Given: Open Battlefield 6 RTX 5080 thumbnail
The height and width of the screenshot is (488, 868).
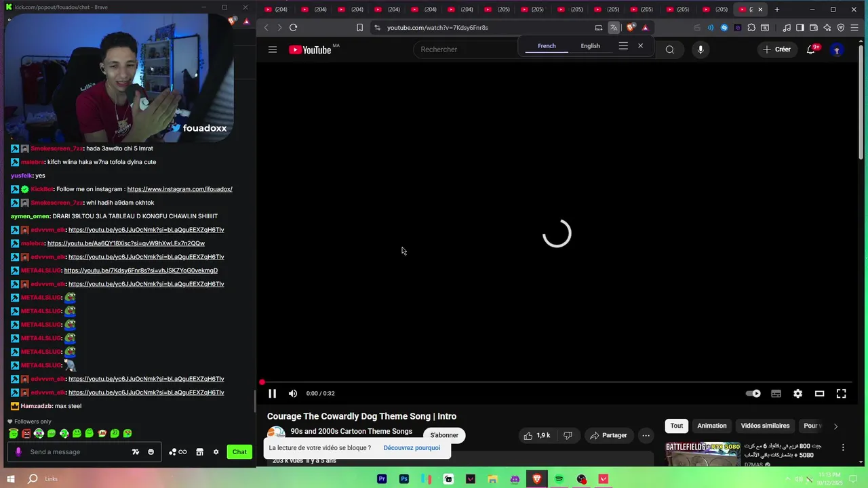Looking at the screenshot, I should point(703,454).
